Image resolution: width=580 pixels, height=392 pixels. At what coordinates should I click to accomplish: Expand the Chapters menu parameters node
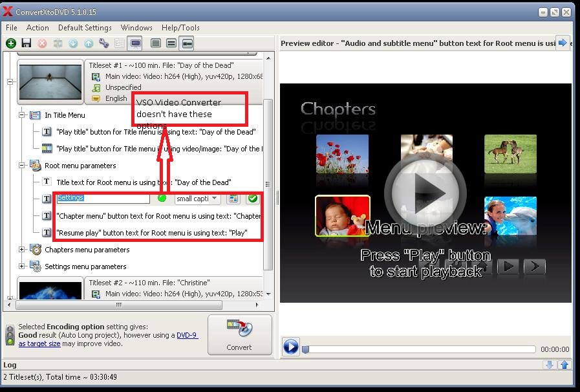pos(22,250)
